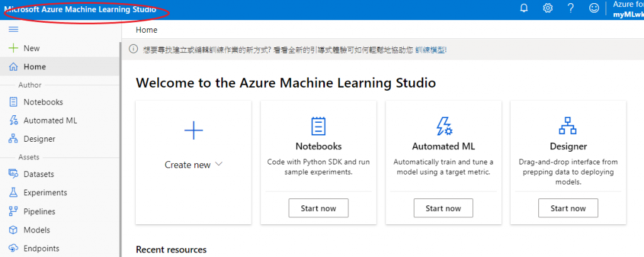This screenshot has width=644, height=257.
Task: Click the large plus Create new icon
Action: 194,130
